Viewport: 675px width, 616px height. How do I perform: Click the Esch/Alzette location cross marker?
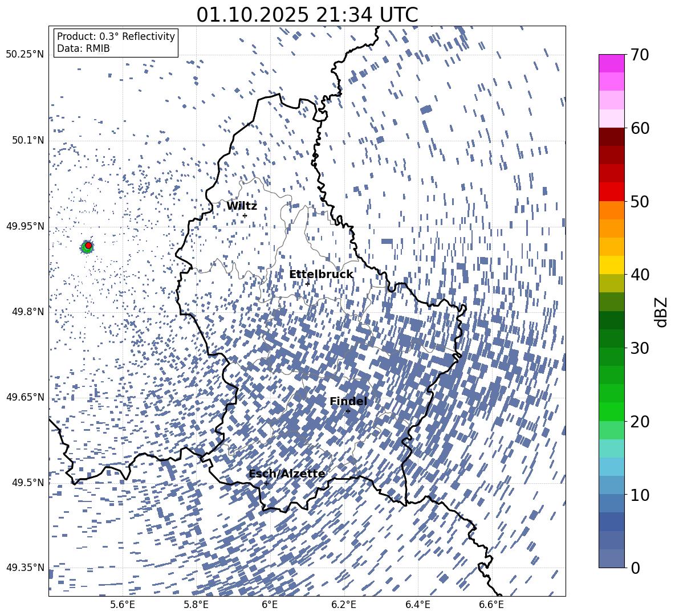click(x=266, y=483)
